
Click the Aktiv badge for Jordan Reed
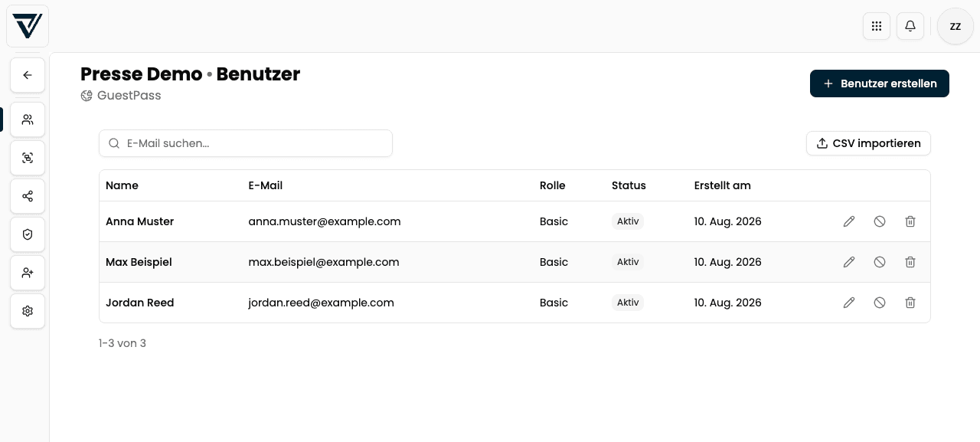[628, 303]
